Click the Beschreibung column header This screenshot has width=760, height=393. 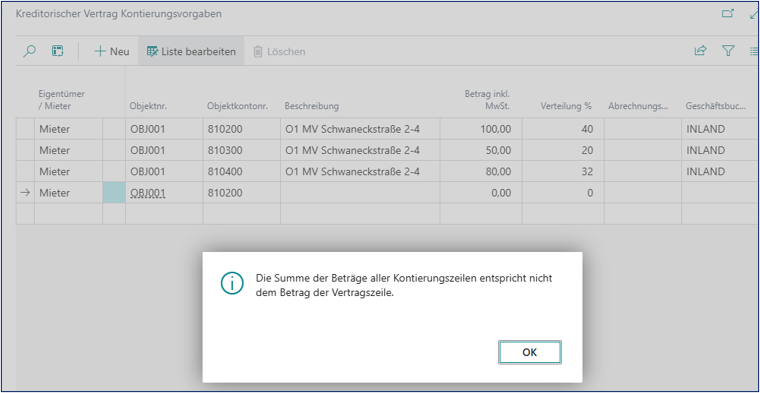(312, 106)
